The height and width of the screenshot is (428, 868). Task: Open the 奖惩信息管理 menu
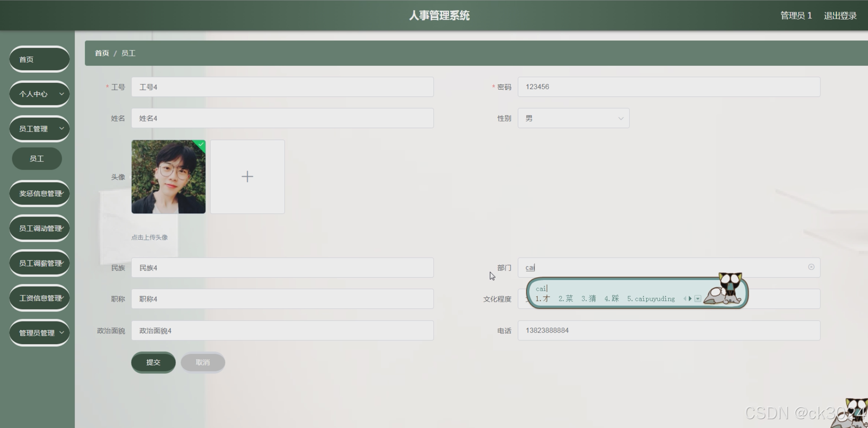[39, 193]
